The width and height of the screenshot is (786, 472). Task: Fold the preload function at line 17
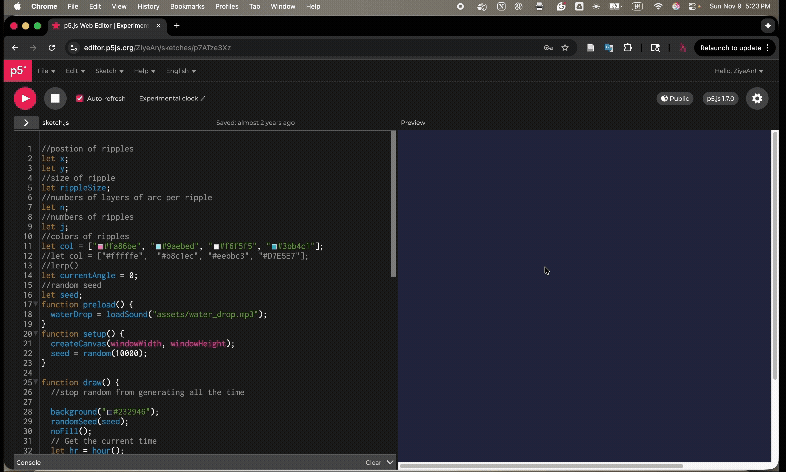pyautogui.click(x=37, y=304)
